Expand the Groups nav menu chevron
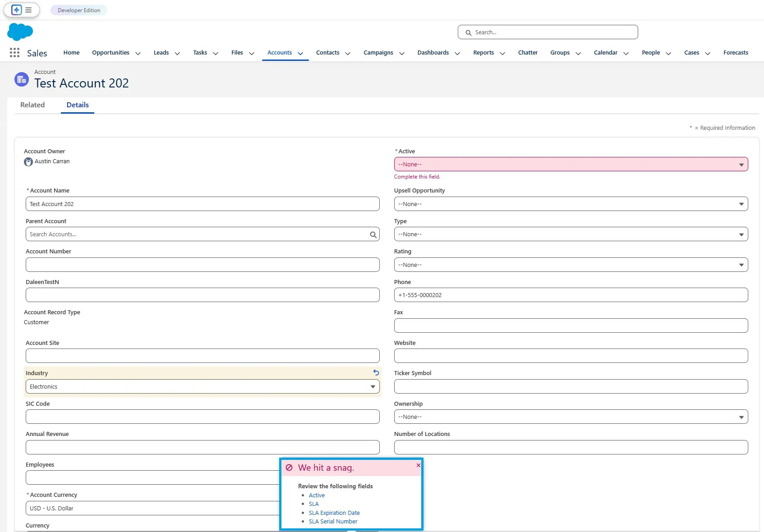The width and height of the screenshot is (764, 532). [x=578, y=53]
